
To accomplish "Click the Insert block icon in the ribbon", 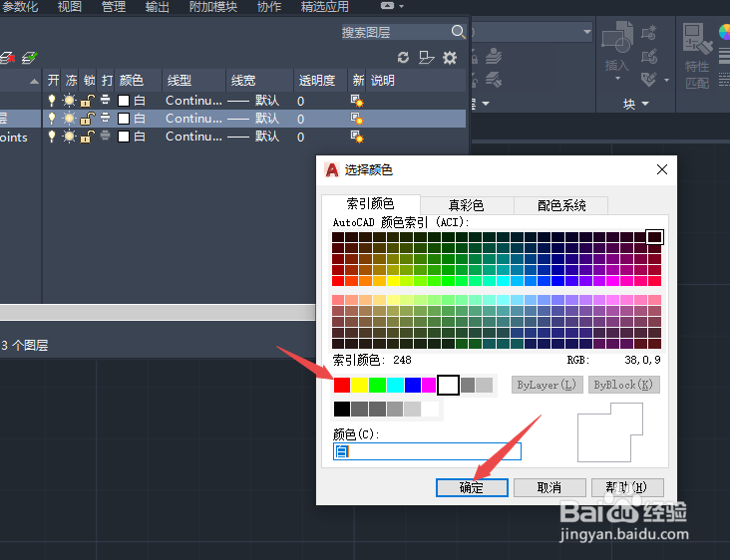I will [x=617, y=37].
